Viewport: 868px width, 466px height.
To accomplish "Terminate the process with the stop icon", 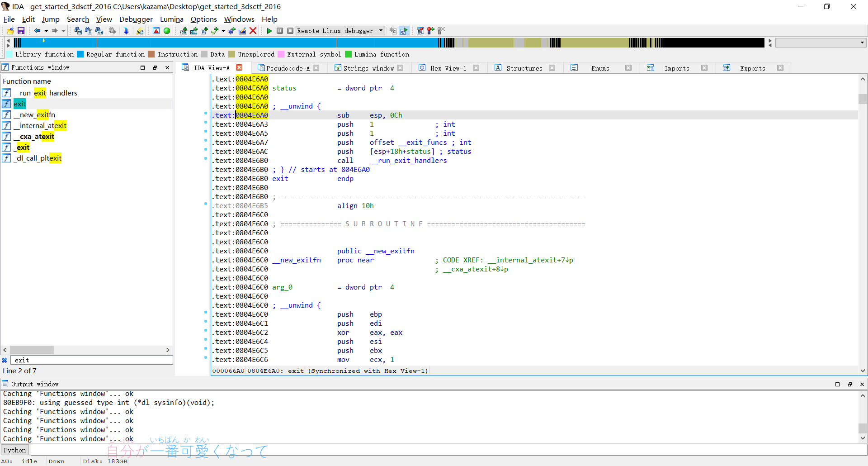I will (x=290, y=31).
